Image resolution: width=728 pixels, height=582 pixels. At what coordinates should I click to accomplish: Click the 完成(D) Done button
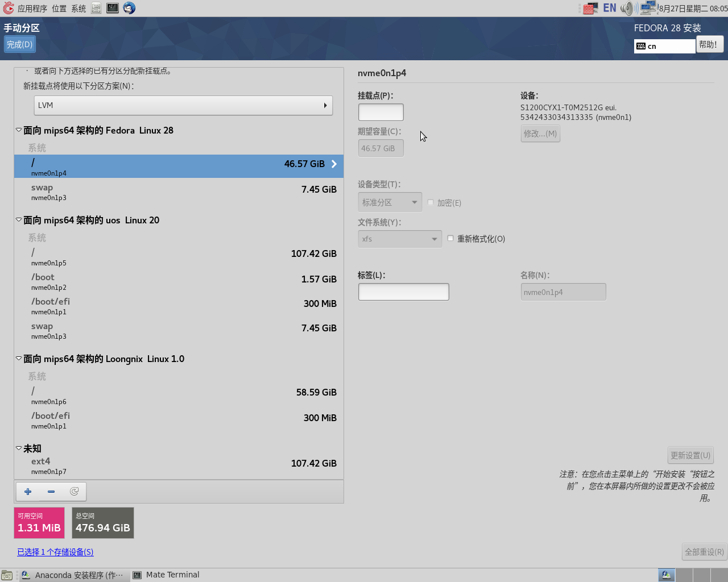click(x=20, y=44)
